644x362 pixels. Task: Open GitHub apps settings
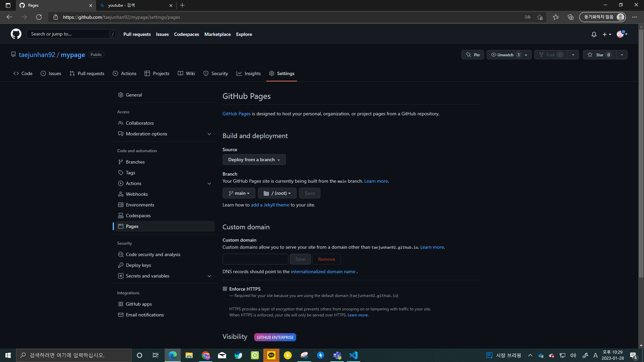click(165, 304)
